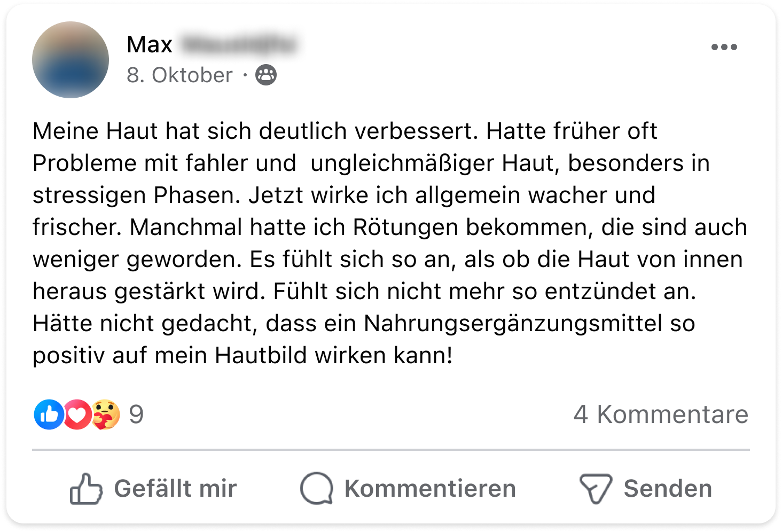
Task: Click the author name Max
Action: point(150,45)
